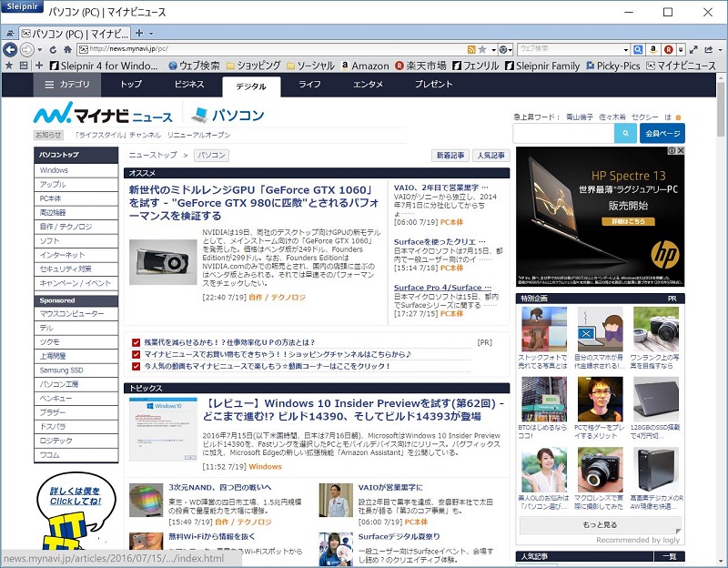Screen dimensions: 728x568
Task: Click the blue magnifier web search button
Action: (x=639, y=49)
